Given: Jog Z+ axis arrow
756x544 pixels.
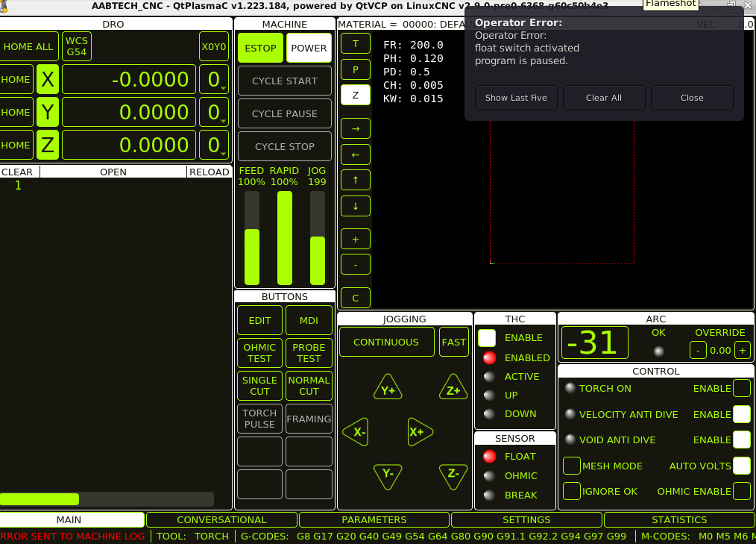Looking at the screenshot, I should 453,388.
